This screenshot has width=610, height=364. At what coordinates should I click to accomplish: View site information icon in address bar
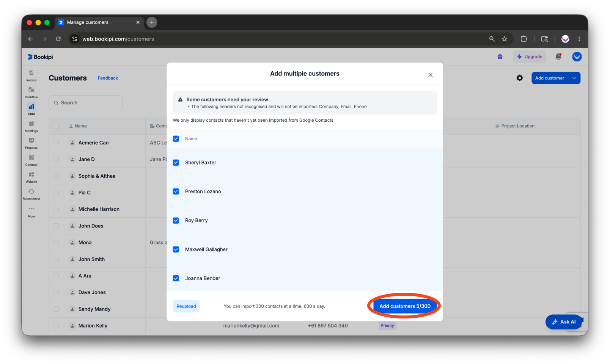click(x=75, y=39)
